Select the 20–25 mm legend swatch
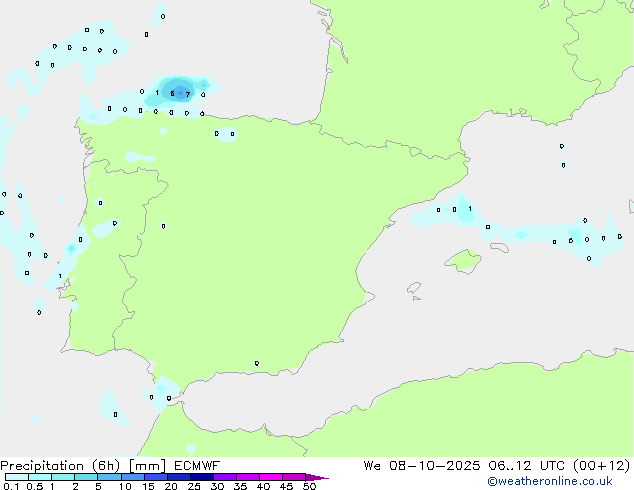 coord(179,477)
